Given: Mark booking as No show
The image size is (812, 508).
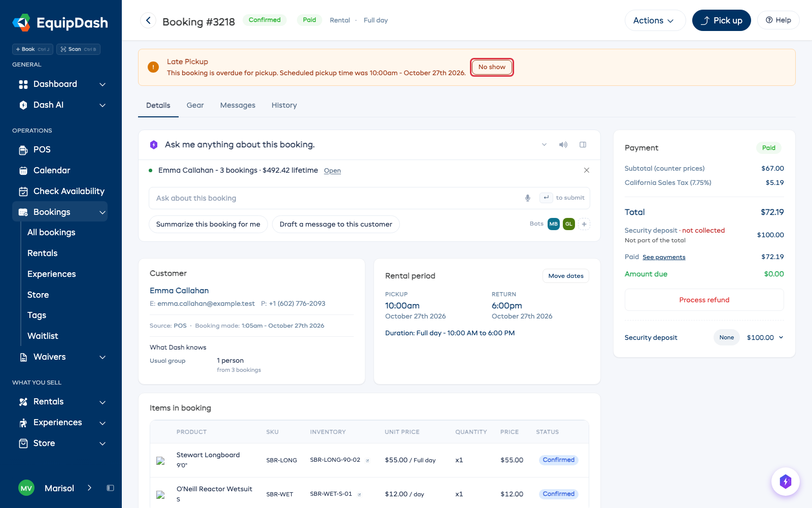Looking at the screenshot, I should [x=492, y=67].
